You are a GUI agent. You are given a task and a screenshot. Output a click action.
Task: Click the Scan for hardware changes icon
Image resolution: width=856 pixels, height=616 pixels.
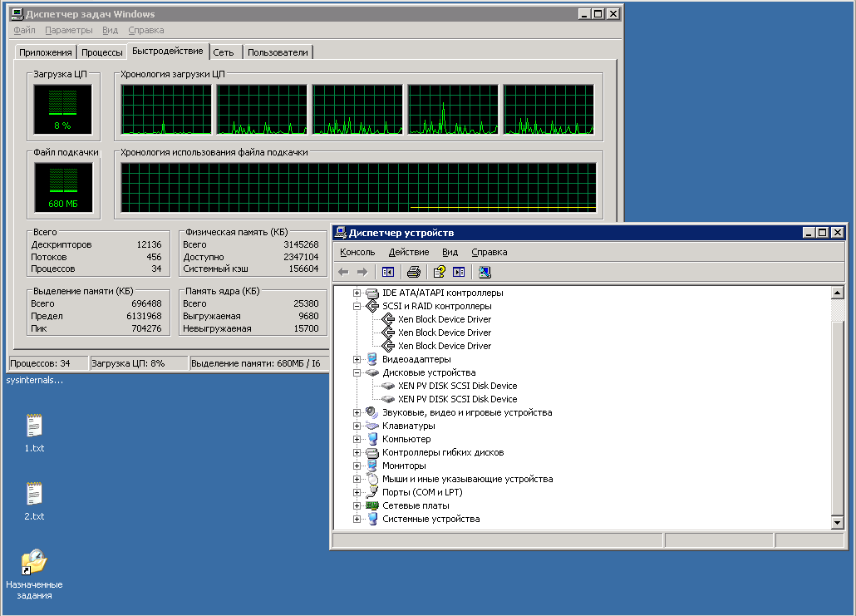pos(485,272)
